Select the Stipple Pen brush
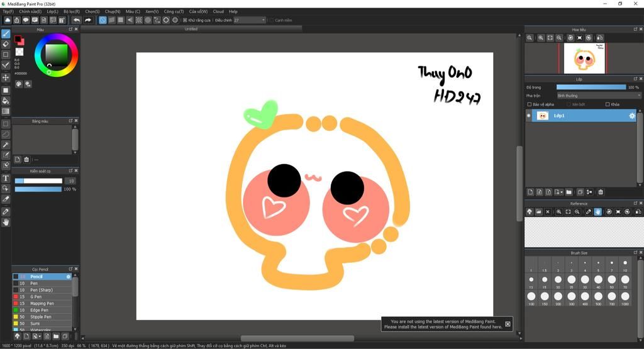 pos(42,316)
